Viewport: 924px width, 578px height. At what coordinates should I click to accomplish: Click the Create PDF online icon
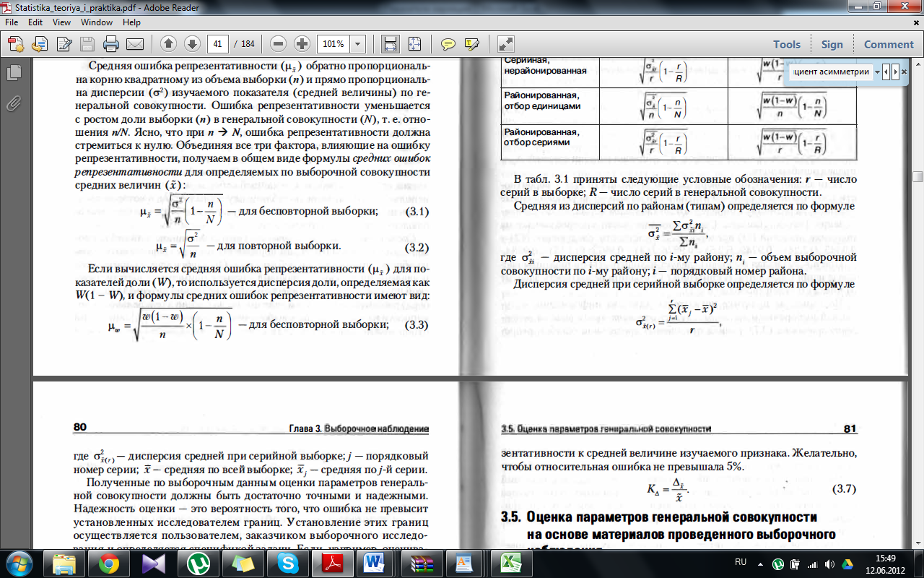point(17,44)
